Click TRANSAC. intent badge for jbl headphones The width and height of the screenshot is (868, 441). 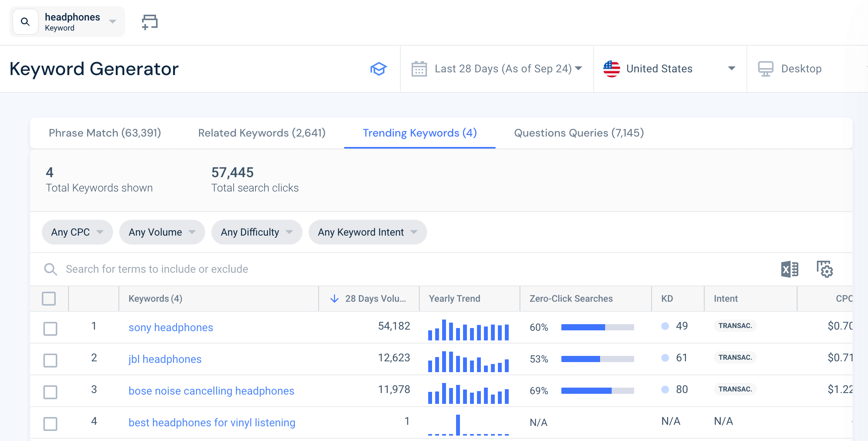(735, 357)
